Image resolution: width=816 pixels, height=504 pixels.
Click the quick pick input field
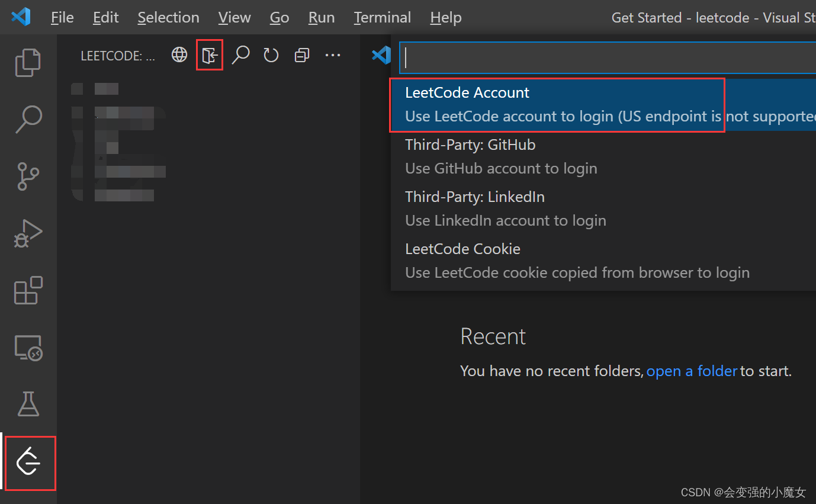coord(604,57)
